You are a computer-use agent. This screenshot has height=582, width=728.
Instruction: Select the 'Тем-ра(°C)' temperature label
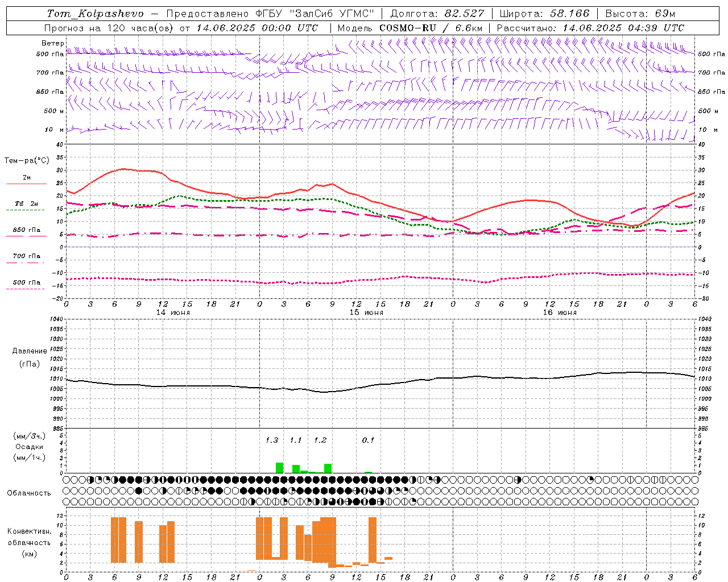[x=27, y=161]
